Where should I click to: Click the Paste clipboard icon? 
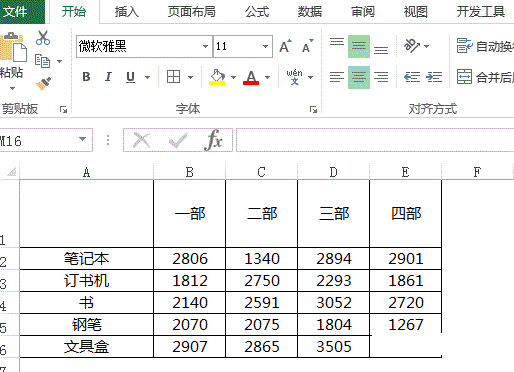[13, 47]
